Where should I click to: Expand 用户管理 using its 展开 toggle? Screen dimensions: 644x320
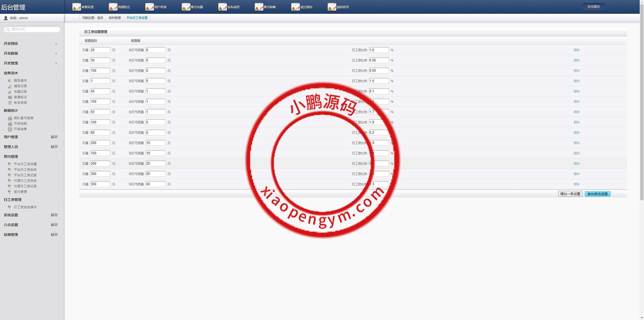tap(54, 137)
